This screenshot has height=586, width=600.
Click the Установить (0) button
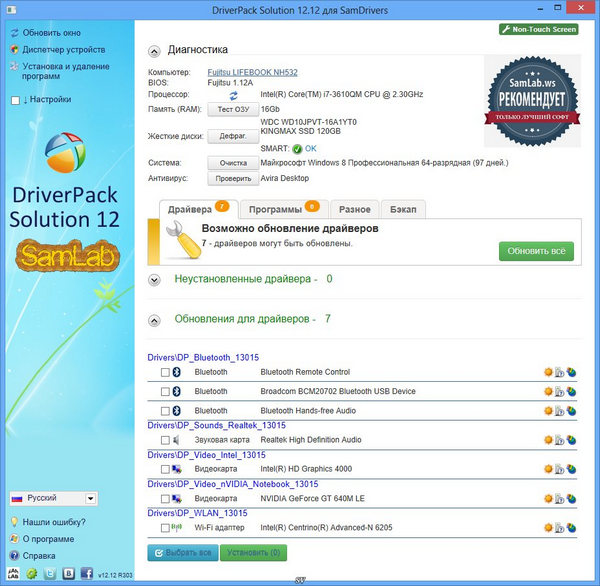point(253,553)
